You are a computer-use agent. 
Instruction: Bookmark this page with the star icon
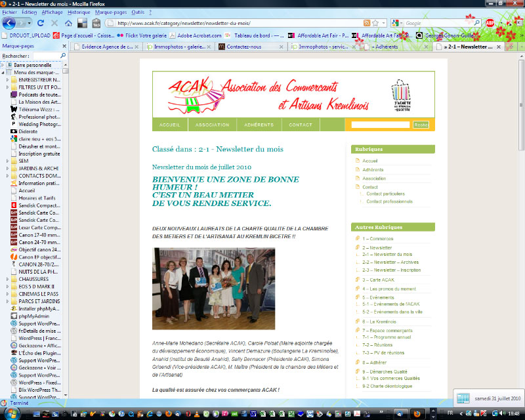pyautogui.click(x=375, y=23)
